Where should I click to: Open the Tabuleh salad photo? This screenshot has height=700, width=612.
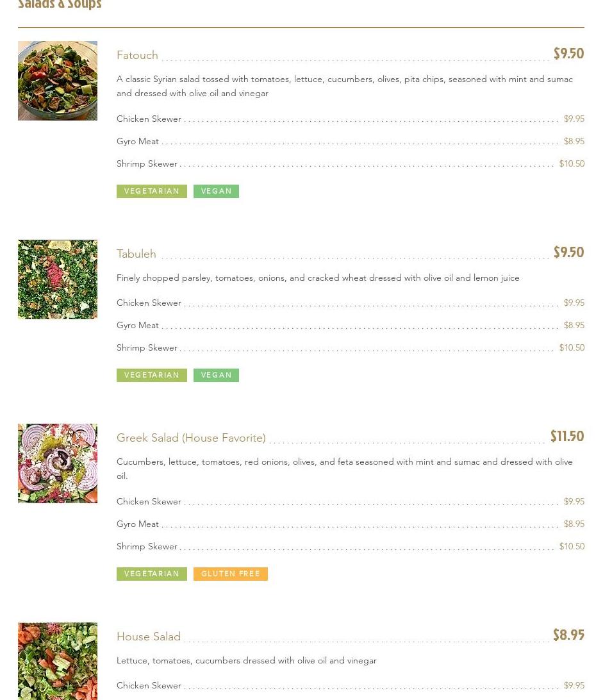(x=58, y=279)
